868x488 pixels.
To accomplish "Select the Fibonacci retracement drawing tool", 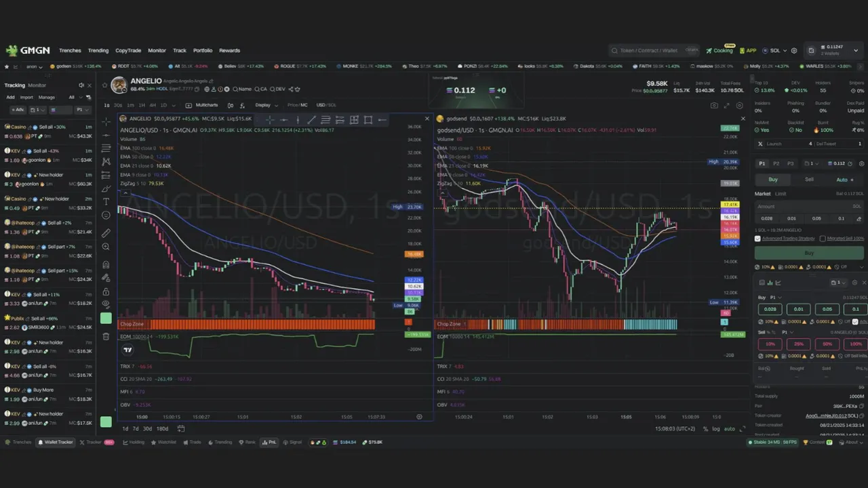I will [106, 148].
